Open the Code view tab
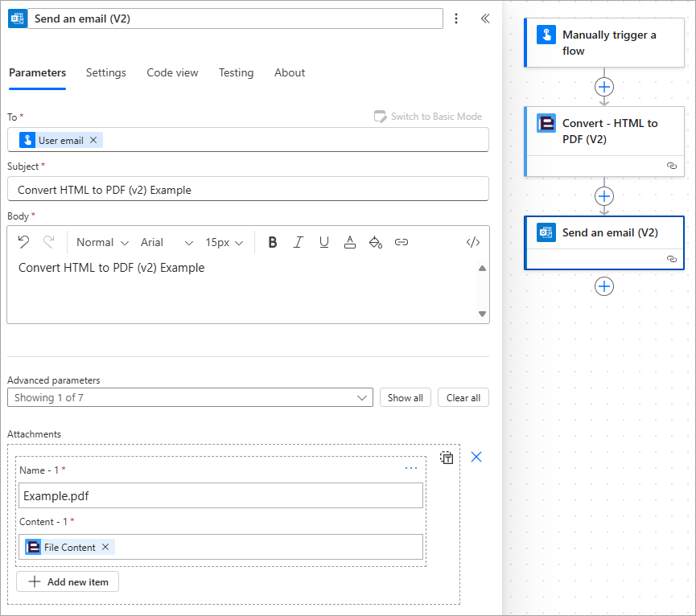The height and width of the screenshot is (616, 696). [x=172, y=72]
